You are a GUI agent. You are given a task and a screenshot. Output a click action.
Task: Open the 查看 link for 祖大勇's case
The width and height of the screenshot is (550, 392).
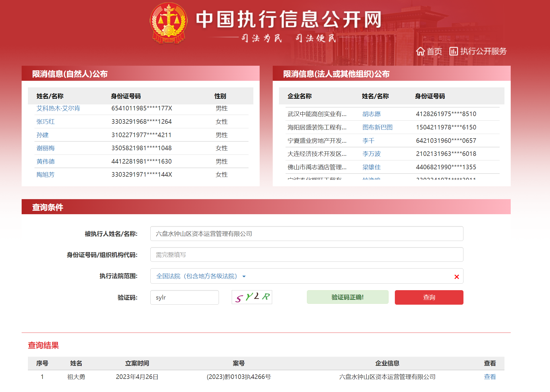(x=489, y=377)
